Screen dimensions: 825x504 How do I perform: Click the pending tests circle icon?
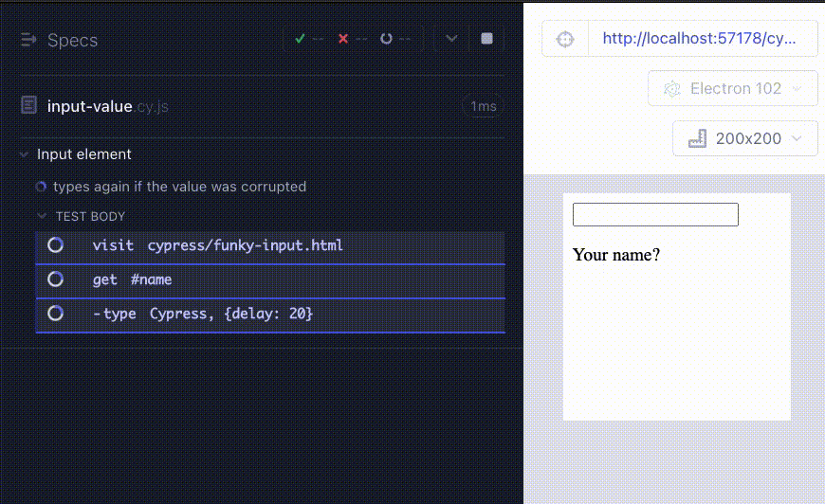click(x=386, y=38)
